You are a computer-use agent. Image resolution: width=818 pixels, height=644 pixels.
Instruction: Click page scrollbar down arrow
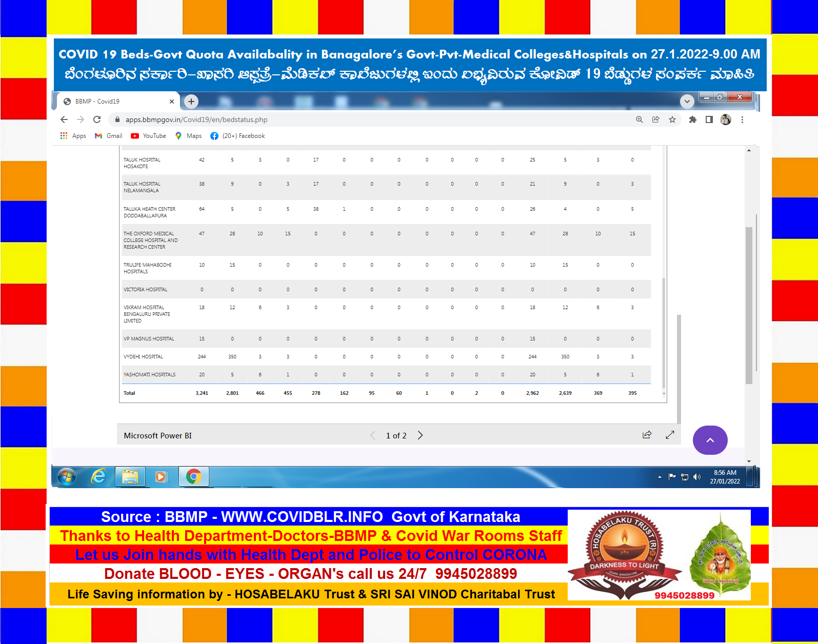tap(749, 461)
